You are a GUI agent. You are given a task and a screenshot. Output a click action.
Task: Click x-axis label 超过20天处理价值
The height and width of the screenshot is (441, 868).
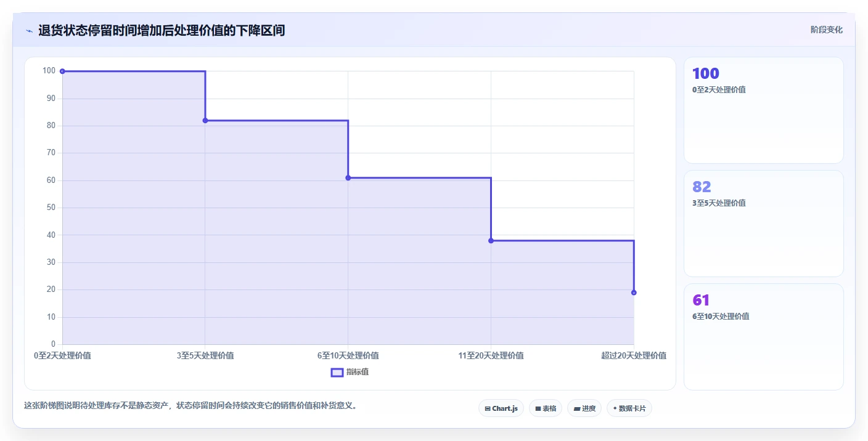point(634,355)
